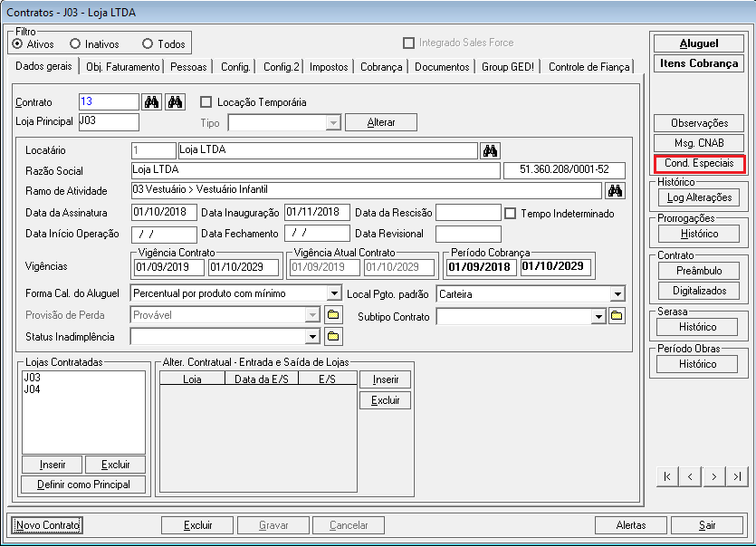Expand Local Pgto. padrão dropdown
Viewport: 756px width, 547px height.
tap(617, 293)
